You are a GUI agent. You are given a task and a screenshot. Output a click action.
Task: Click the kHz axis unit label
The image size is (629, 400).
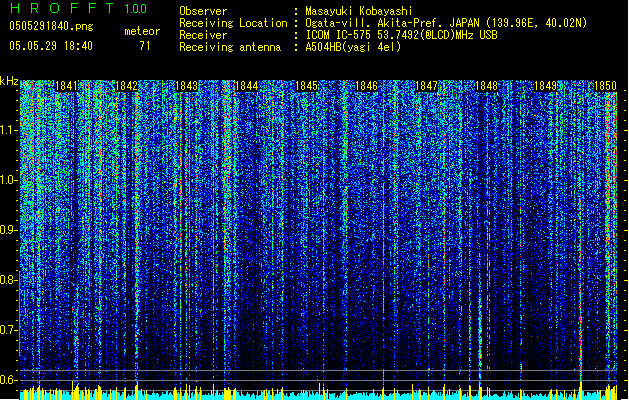9,80
